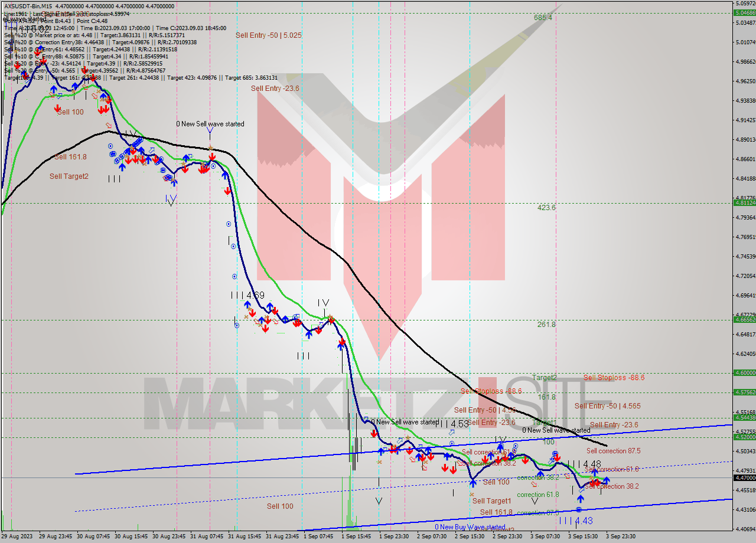The height and width of the screenshot is (543, 756).
Task: Click the Sell Target2 label on left
Action: 69,176
